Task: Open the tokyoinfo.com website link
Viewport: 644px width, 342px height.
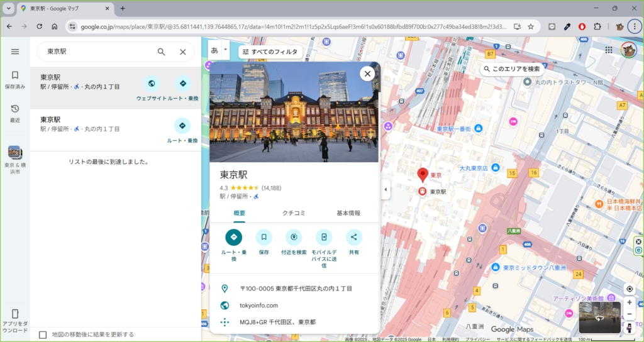Action: [x=258, y=306]
